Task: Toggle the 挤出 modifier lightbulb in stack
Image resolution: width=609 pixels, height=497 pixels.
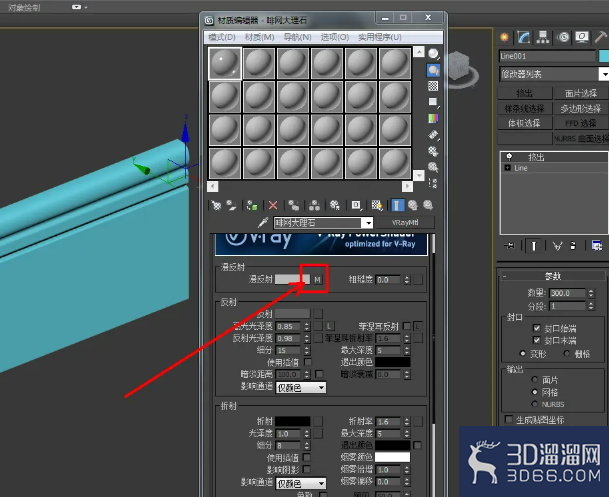Action: (509, 156)
